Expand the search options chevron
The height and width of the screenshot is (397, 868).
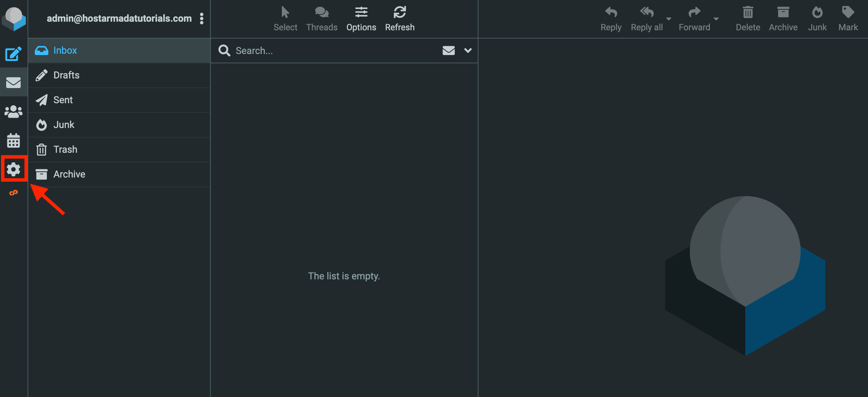coord(468,51)
